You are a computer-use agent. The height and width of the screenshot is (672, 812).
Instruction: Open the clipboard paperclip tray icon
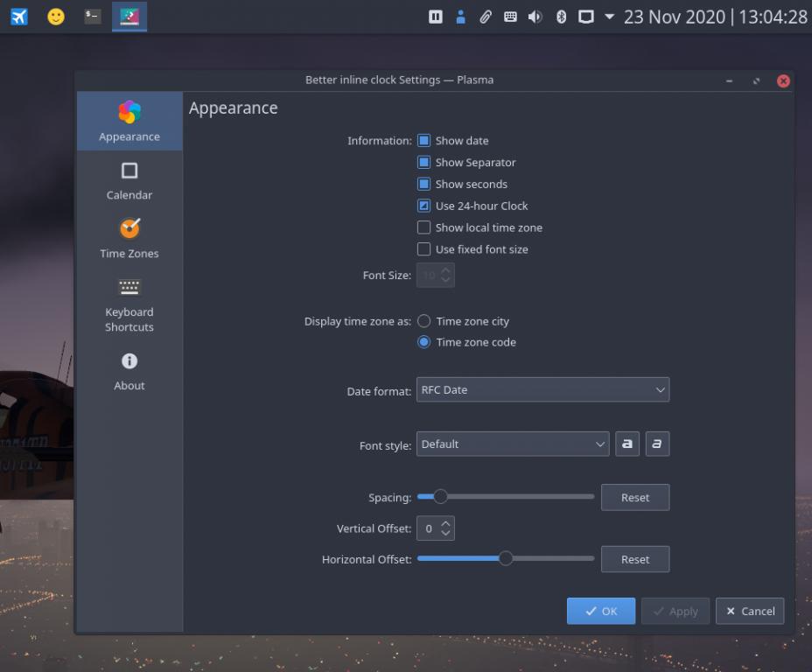tap(485, 17)
